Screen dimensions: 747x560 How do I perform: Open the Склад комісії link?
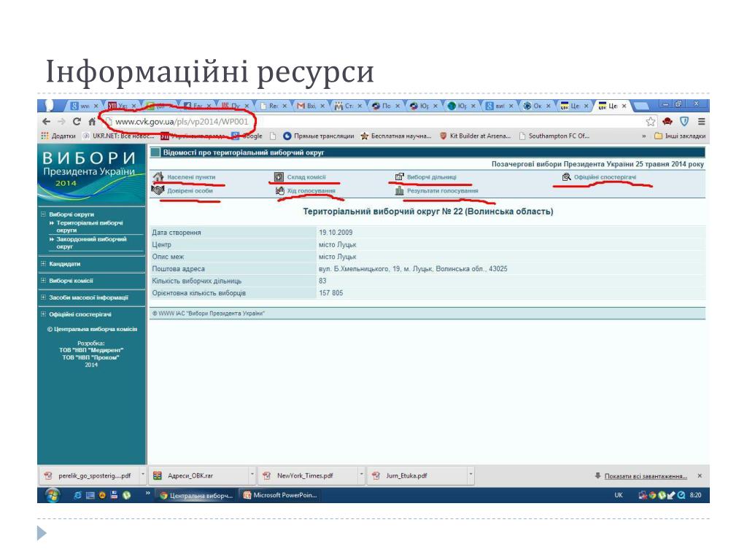tap(306, 177)
